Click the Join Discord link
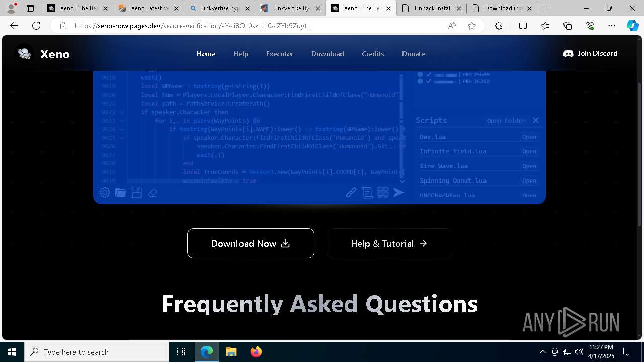 [590, 53]
